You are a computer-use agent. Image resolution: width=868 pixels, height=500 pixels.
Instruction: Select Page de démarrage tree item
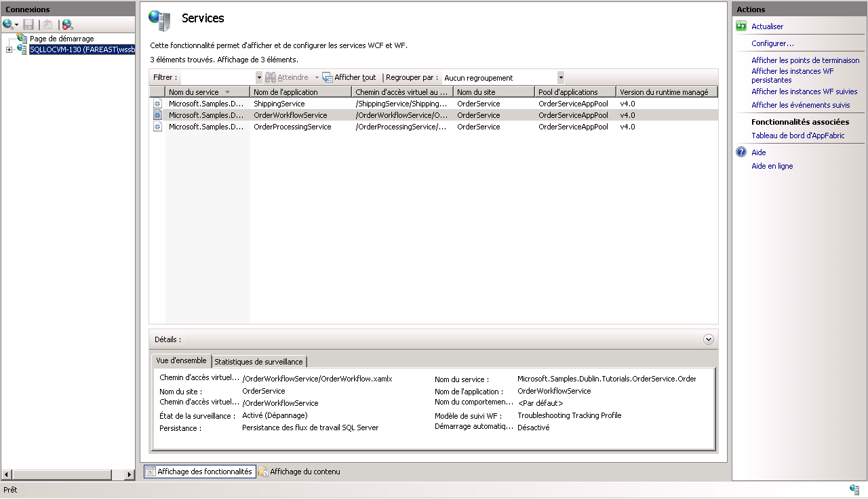click(62, 39)
